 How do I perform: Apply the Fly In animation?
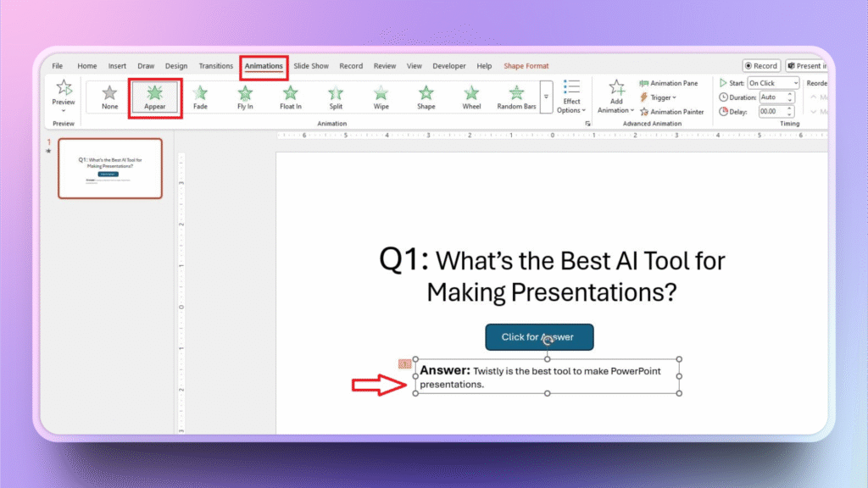pyautogui.click(x=245, y=97)
